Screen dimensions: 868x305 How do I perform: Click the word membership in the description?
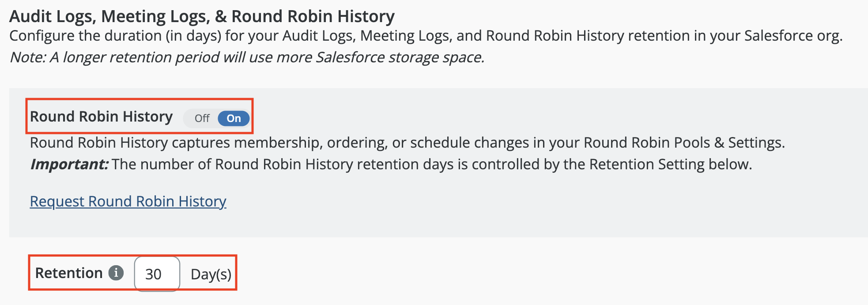point(276,143)
